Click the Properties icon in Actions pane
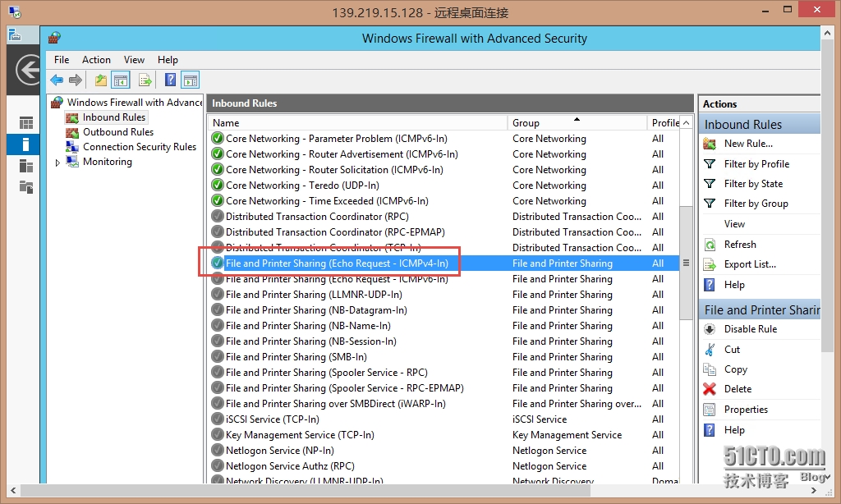The height and width of the screenshot is (504, 841). 710,410
